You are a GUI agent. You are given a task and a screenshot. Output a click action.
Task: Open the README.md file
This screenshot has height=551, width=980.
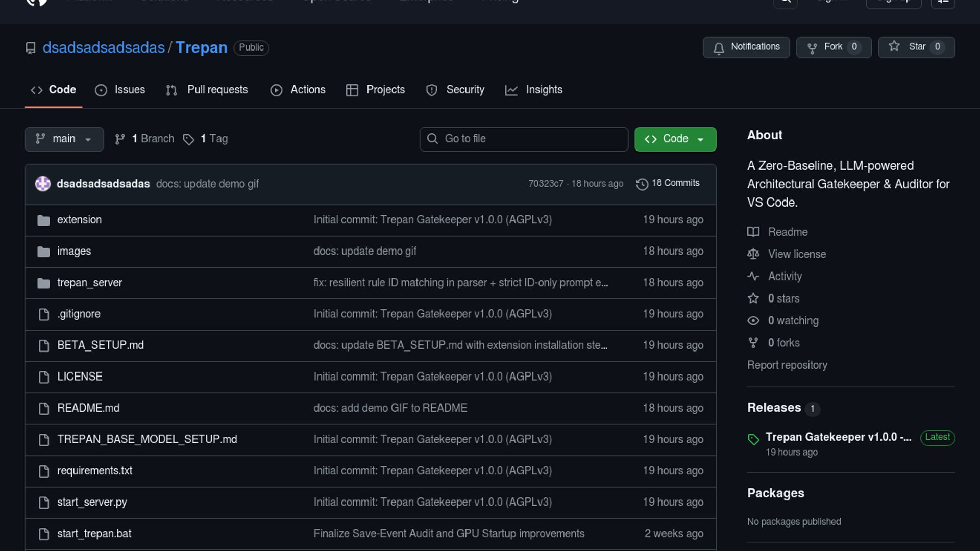[x=88, y=408]
